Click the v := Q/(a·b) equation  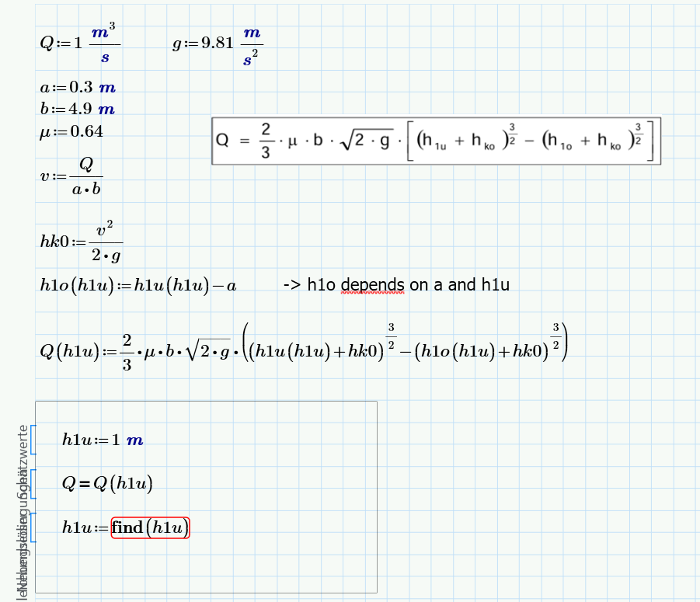(x=74, y=178)
